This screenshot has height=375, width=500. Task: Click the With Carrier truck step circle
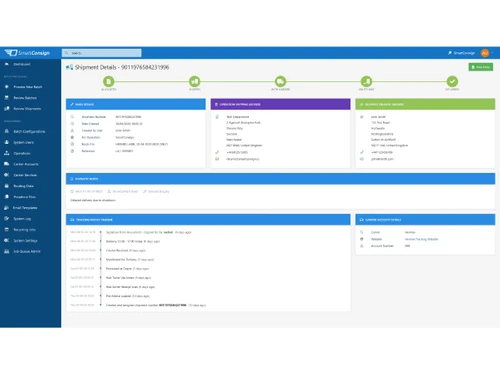click(280, 81)
